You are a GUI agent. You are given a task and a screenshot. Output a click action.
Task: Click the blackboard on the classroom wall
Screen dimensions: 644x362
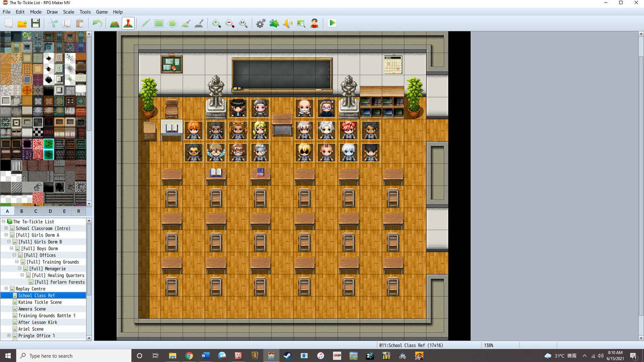282,75
